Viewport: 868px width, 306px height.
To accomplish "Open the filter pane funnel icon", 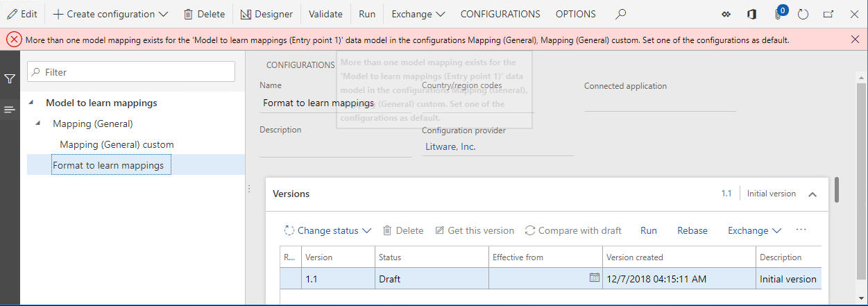I will tap(10, 79).
